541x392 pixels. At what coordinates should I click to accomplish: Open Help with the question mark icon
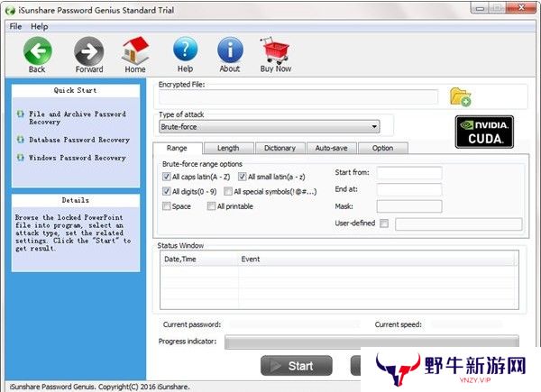pos(185,50)
